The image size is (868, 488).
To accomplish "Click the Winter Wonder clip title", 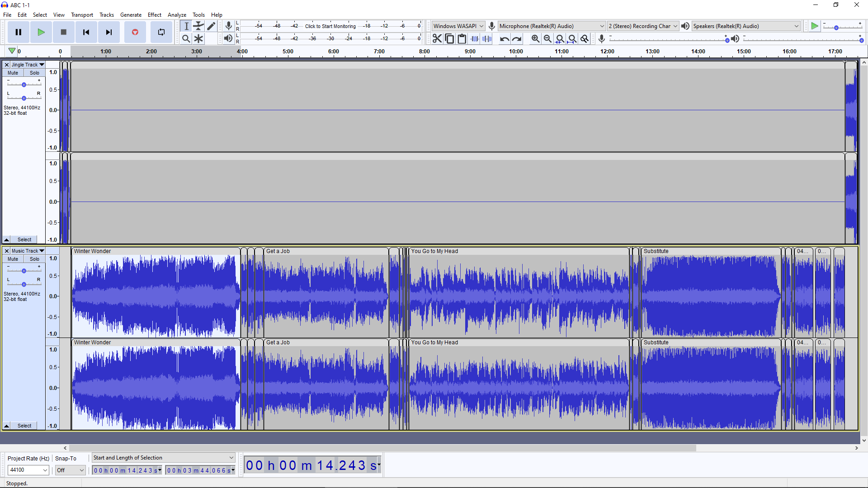I will click(x=93, y=251).
